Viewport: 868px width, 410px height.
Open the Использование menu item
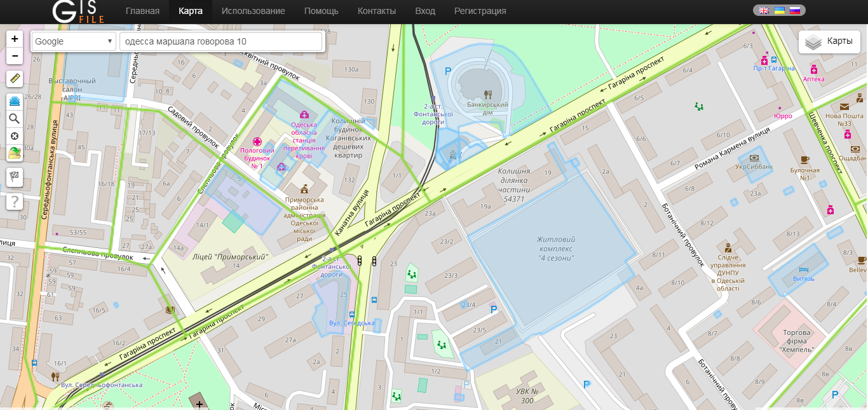coord(253,11)
